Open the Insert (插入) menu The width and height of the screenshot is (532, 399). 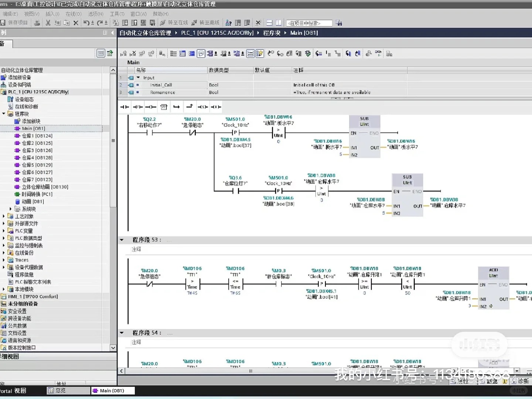click(52, 14)
